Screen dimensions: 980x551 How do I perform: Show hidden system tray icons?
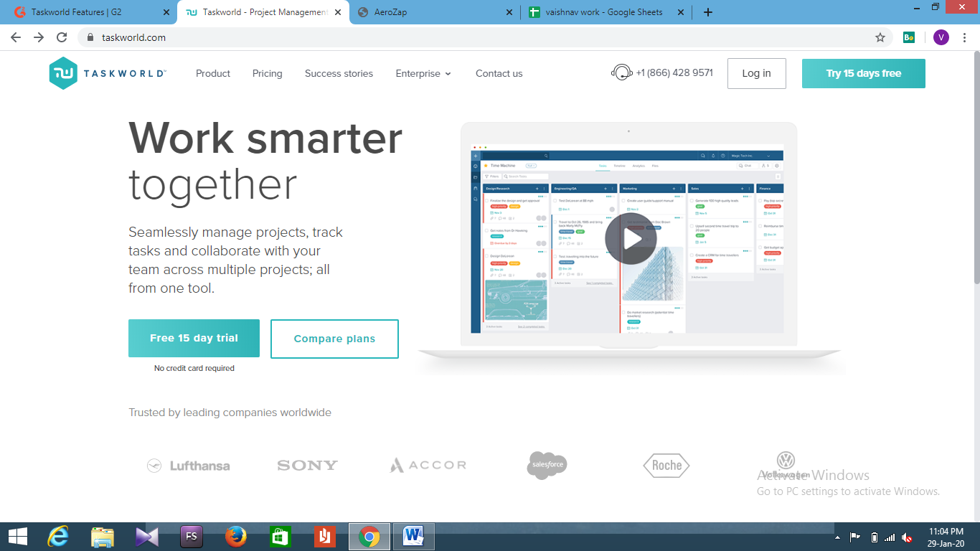coord(838,537)
